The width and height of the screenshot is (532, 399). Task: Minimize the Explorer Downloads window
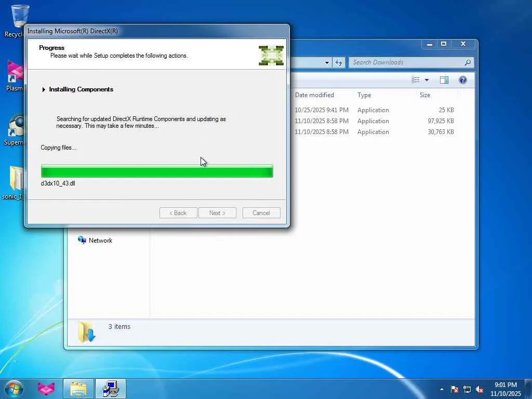430,44
